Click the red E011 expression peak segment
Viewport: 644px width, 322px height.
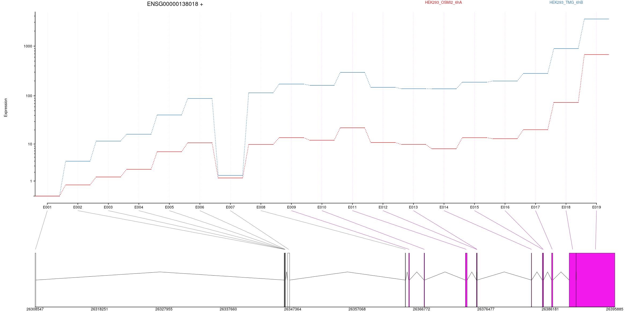click(x=352, y=128)
